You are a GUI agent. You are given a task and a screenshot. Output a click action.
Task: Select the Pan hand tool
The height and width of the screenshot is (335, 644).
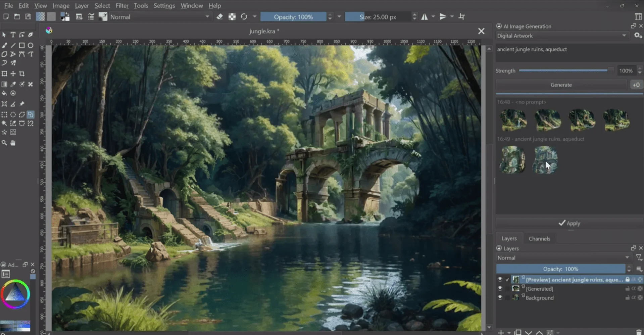coord(13,143)
